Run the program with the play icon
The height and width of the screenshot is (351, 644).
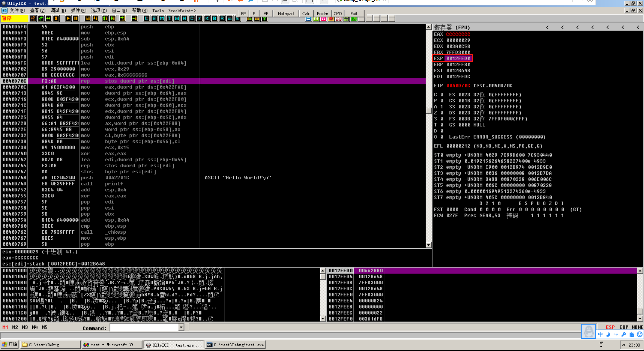(x=68, y=18)
